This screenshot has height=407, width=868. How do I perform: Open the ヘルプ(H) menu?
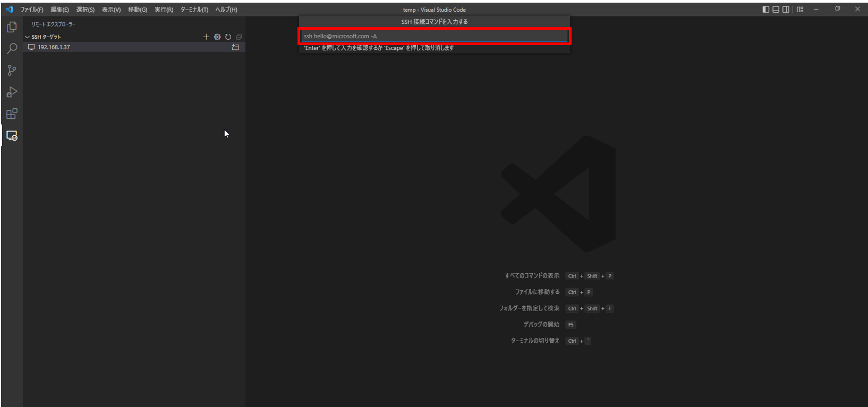226,10
